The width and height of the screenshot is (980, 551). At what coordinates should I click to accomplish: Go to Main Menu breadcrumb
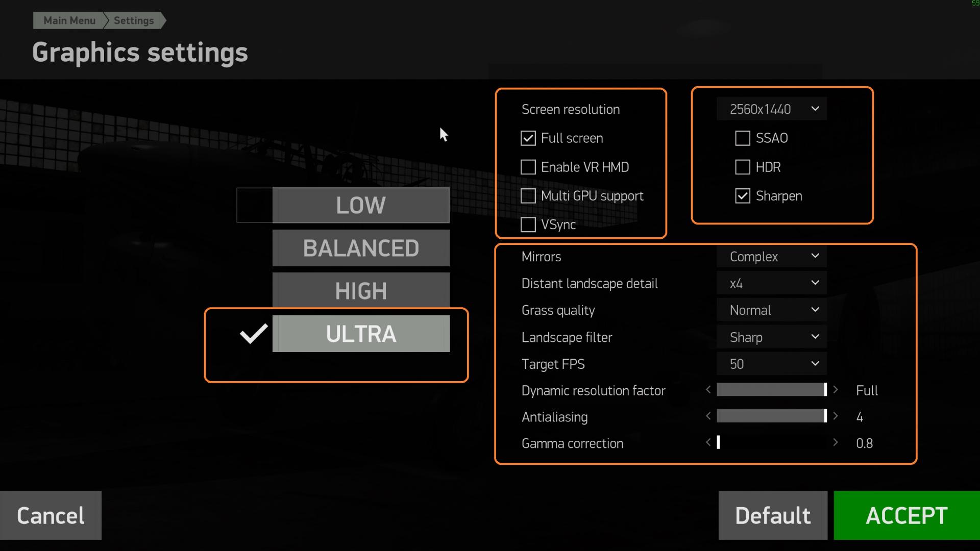69,20
